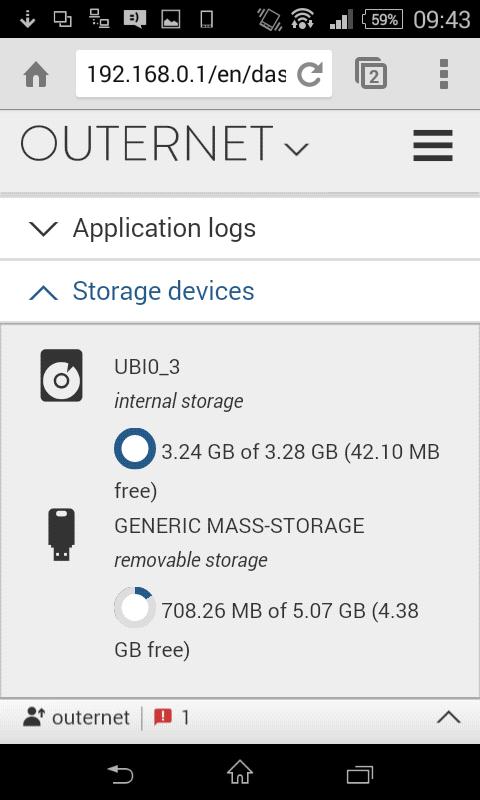
Task: Select the GENERIC MASS-STORAGE device name
Action: (x=239, y=526)
